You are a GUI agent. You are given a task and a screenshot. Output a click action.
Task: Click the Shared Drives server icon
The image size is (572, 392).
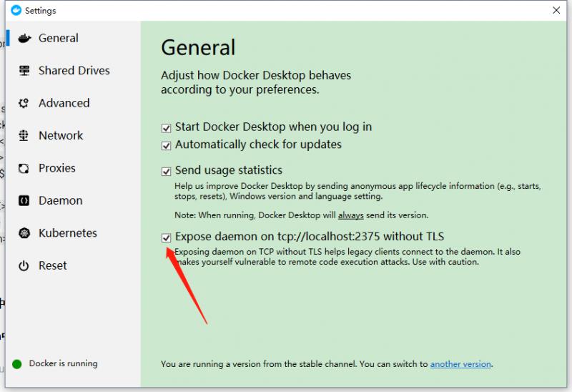pos(24,71)
